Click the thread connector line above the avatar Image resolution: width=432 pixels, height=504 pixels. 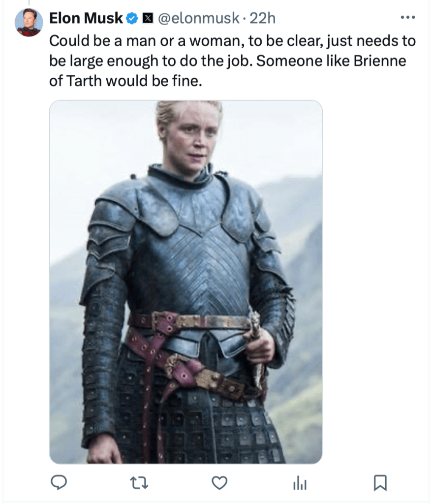click(29, 3)
